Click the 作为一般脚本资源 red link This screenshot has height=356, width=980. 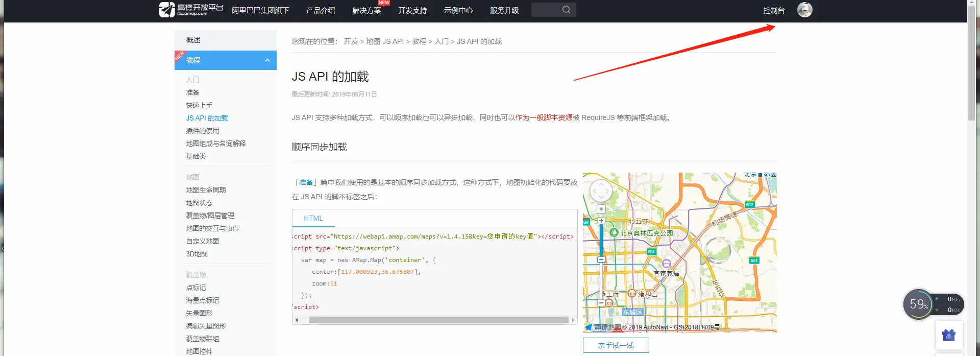(544, 117)
